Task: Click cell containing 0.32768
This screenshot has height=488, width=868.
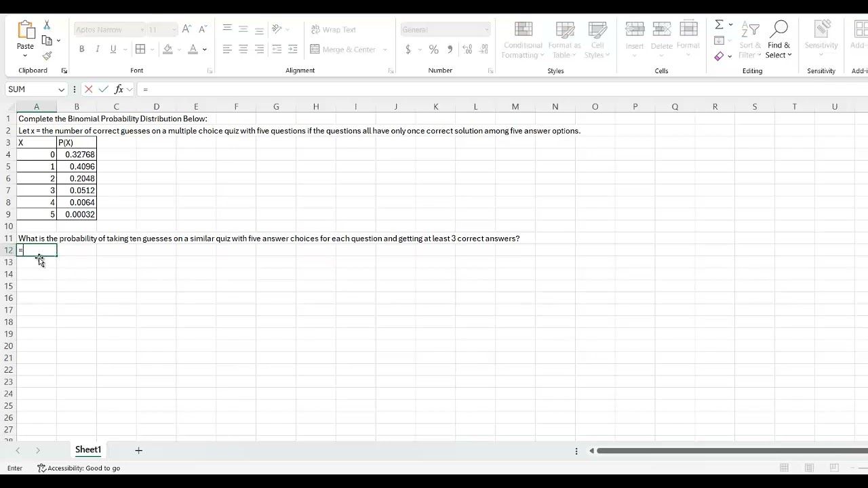Action: tap(77, 155)
